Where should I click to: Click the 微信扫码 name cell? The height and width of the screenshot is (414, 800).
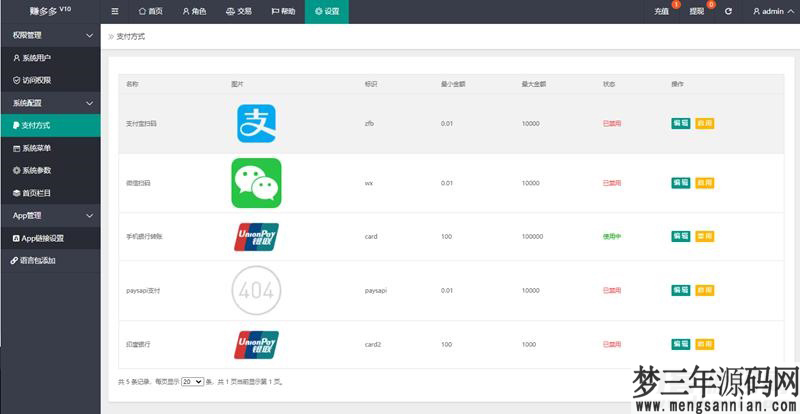point(138,183)
